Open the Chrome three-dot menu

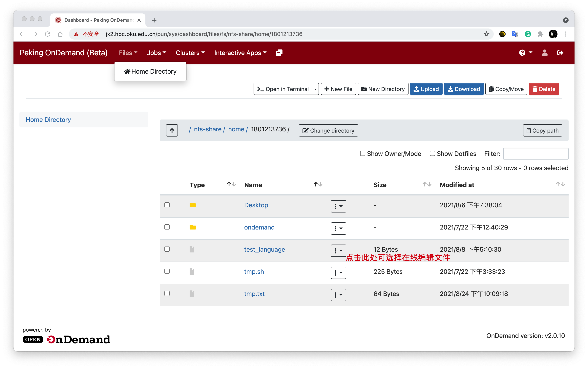click(566, 34)
